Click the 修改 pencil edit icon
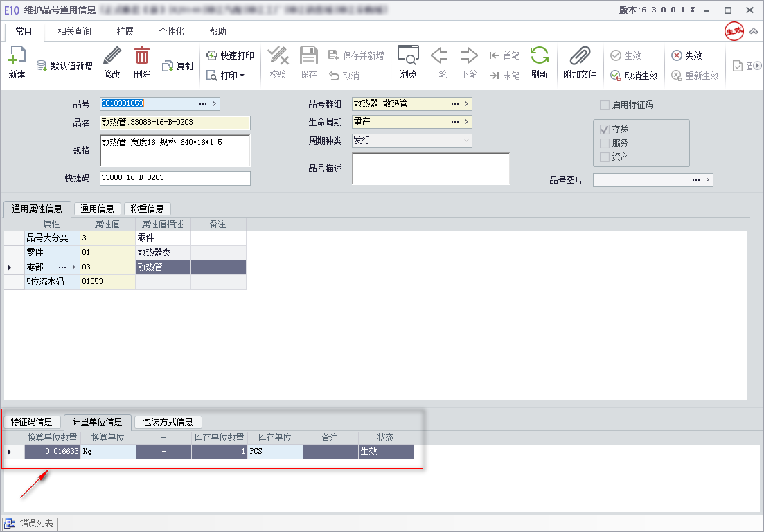Image resolution: width=764 pixels, height=532 pixels. click(x=112, y=56)
